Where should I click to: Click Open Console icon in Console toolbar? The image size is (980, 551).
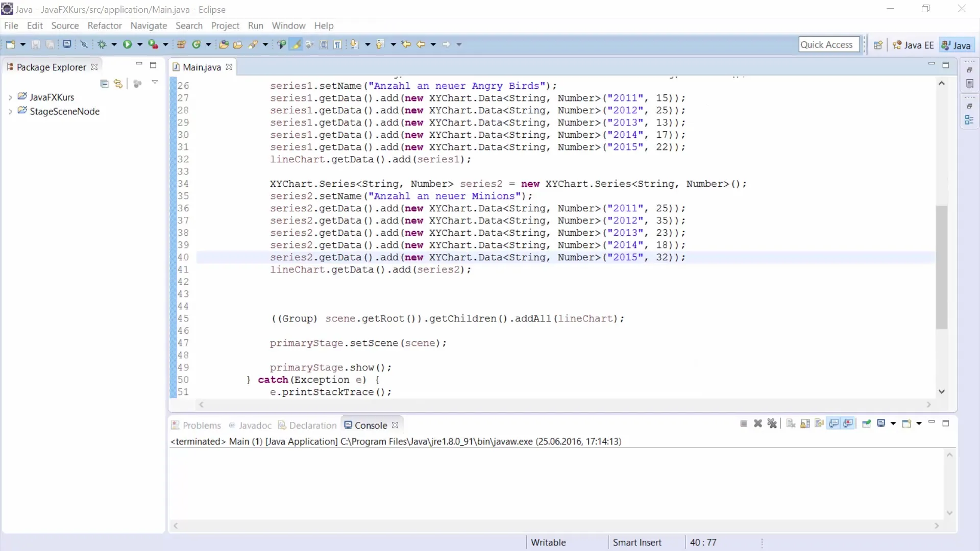pyautogui.click(x=906, y=423)
